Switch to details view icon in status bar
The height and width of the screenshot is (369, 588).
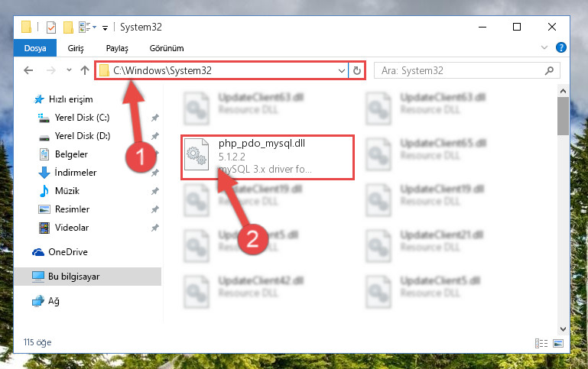coord(541,343)
